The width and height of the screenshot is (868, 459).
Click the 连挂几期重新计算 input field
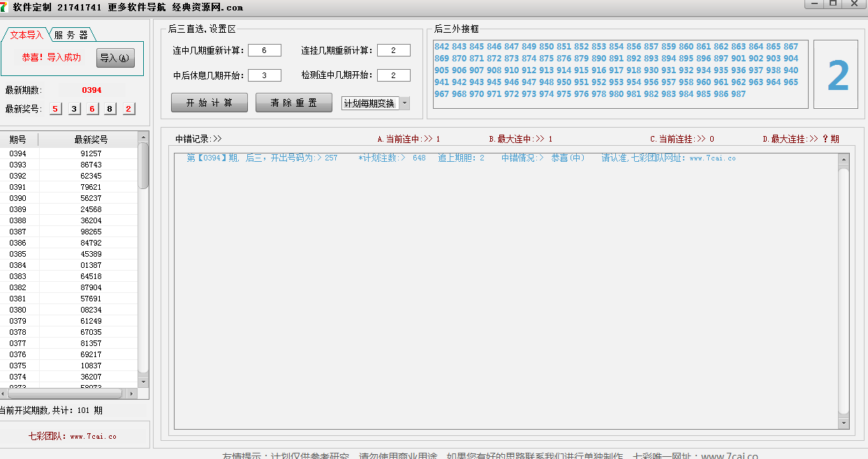[395, 50]
